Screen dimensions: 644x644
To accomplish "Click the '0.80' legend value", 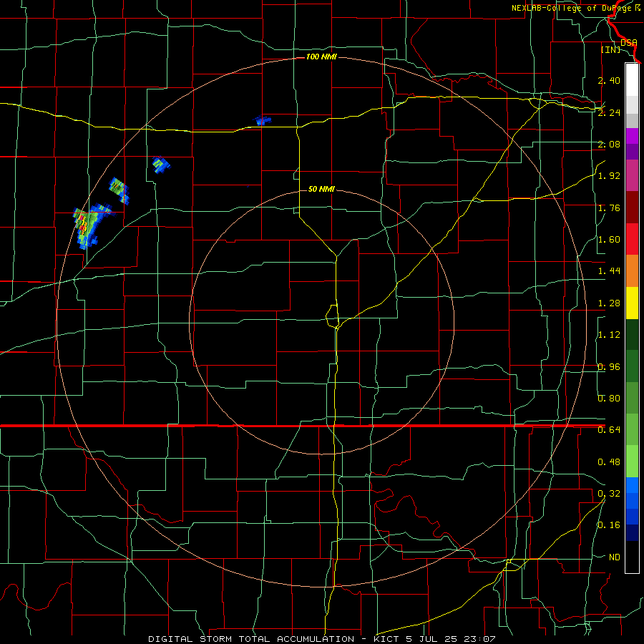I will click(609, 399).
